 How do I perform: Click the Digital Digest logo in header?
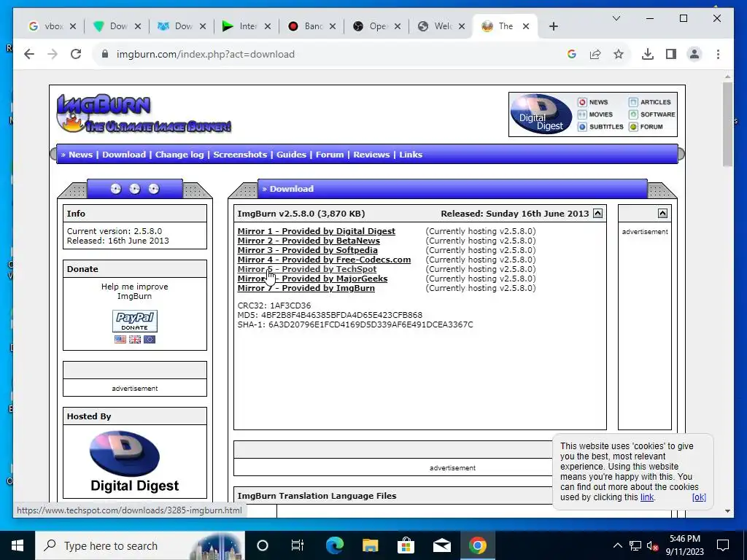(541, 114)
